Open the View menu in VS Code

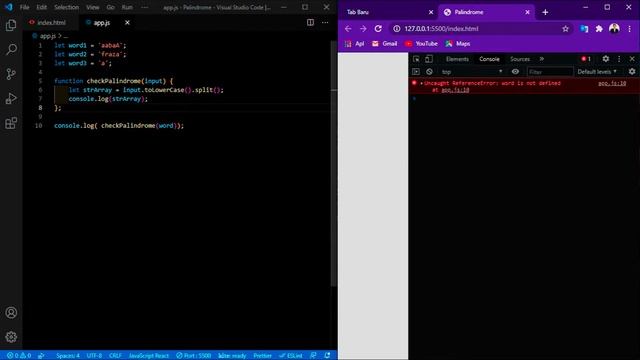click(93, 7)
